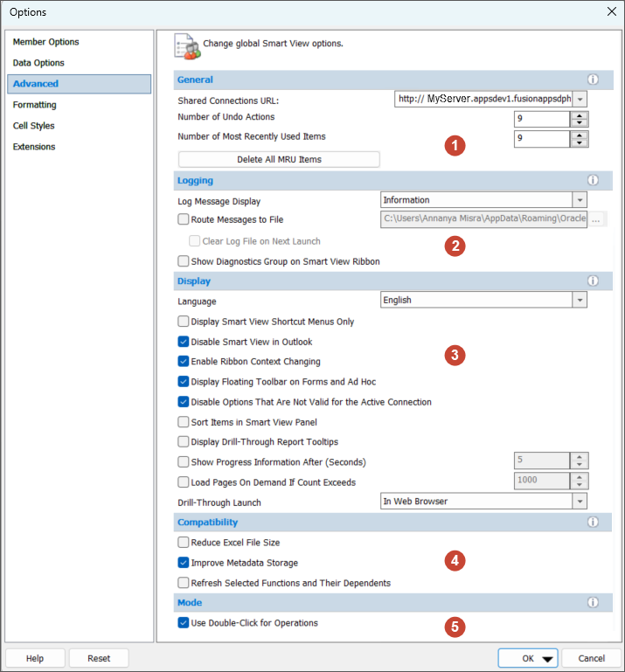Click the Reset button

click(99, 658)
